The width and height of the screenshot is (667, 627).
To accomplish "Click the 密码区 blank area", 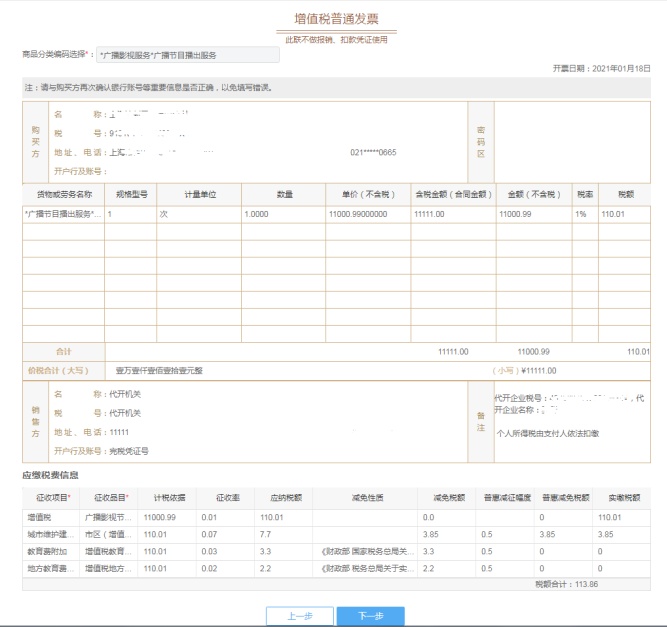I will click(571, 141).
